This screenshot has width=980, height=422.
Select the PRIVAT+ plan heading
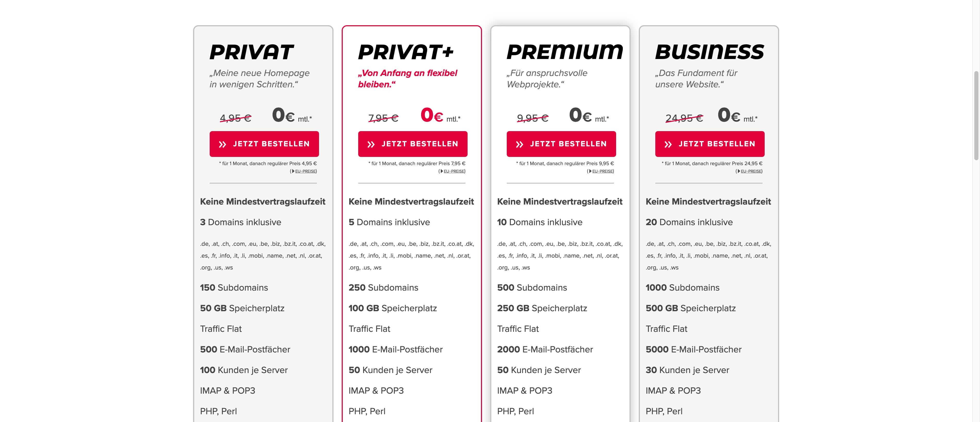click(406, 52)
